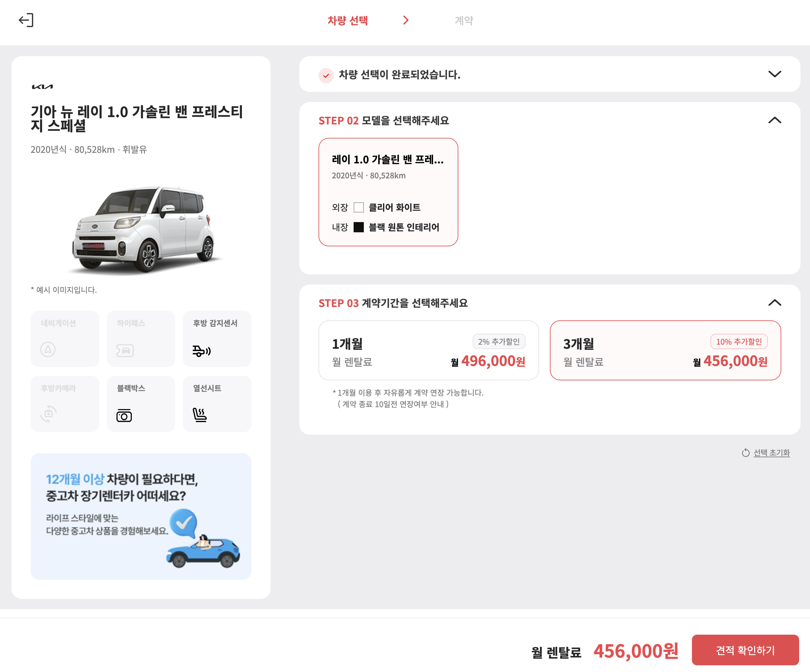Click the hi-pass option icon
The width and height of the screenshot is (810, 672).
click(125, 350)
